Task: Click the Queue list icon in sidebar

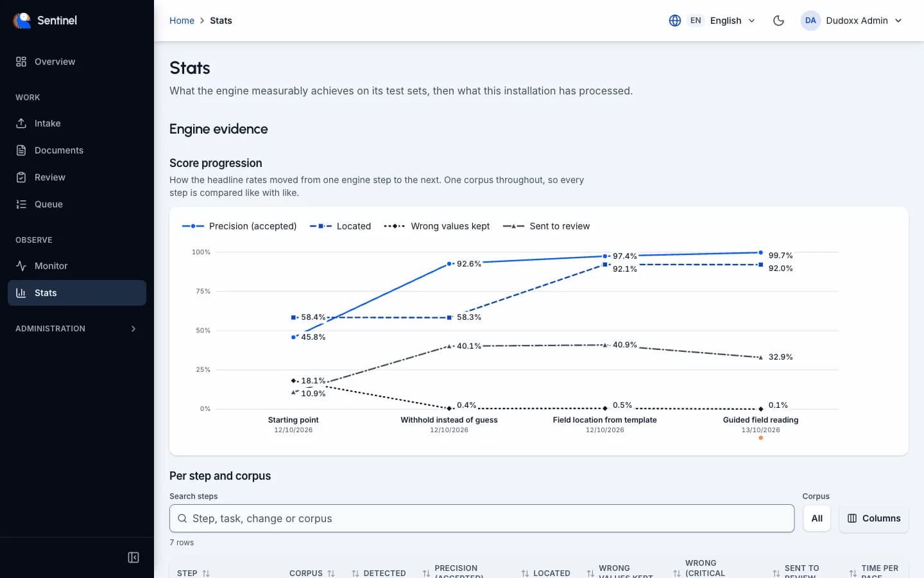Action: (x=21, y=204)
